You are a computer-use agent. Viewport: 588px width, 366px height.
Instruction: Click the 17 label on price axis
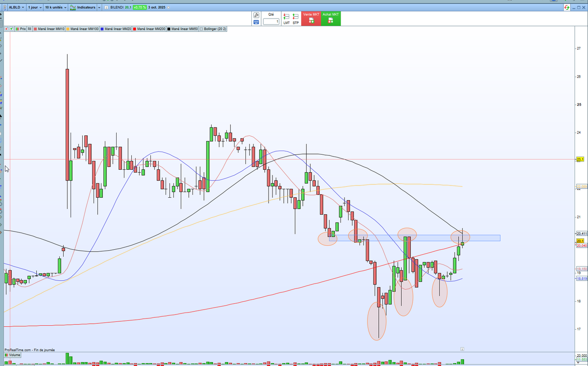click(579, 329)
